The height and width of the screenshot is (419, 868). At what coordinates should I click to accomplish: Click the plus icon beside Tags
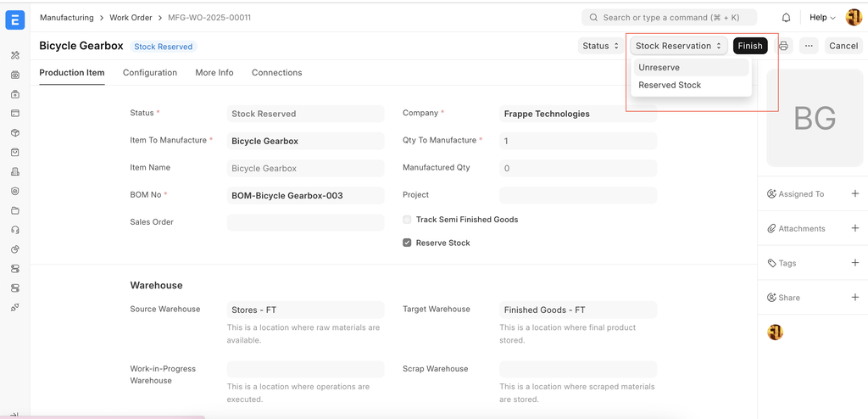click(x=854, y=263)
